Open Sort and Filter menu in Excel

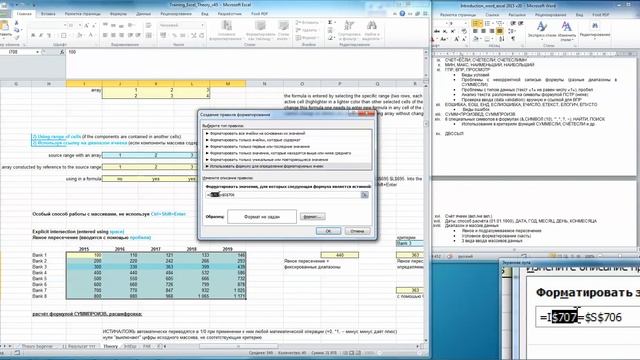click(x=349, y=30)
